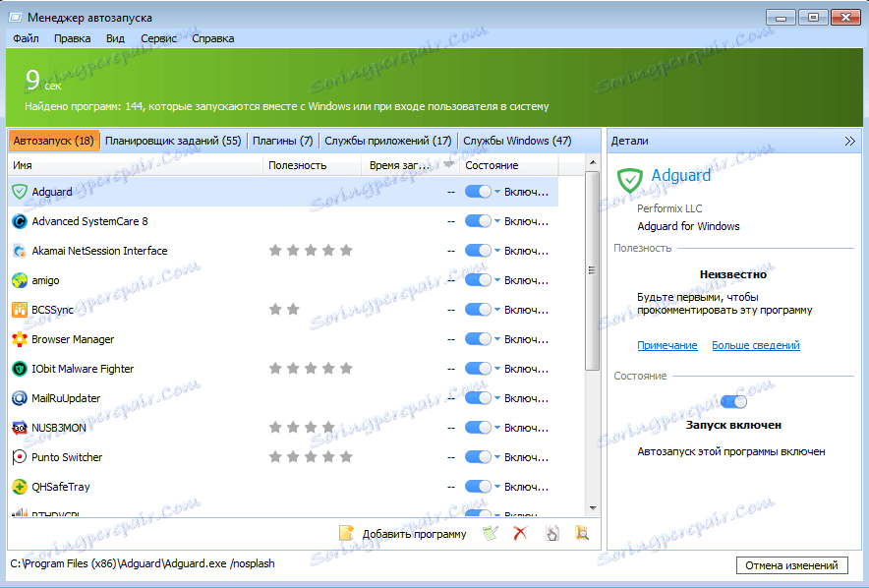Select the Автозапуск (18) tab
The image size is (869, 588).
click(54, 141)
